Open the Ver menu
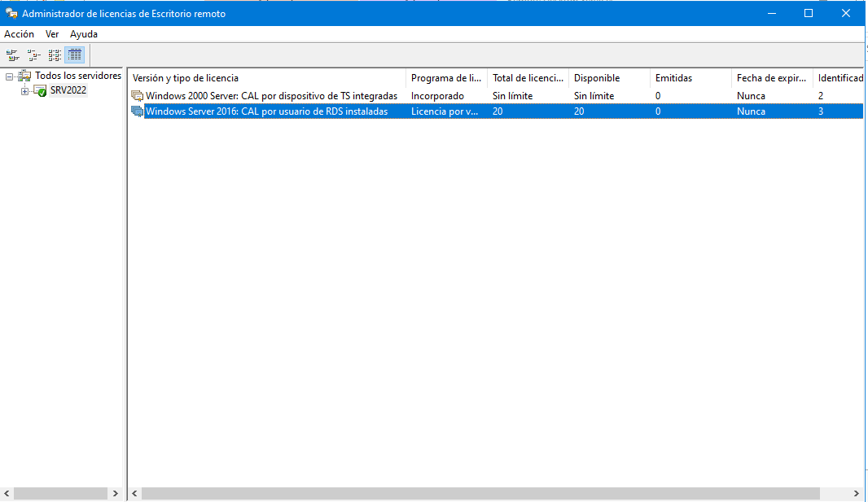868x502 pixels. (x=52, y=34)
